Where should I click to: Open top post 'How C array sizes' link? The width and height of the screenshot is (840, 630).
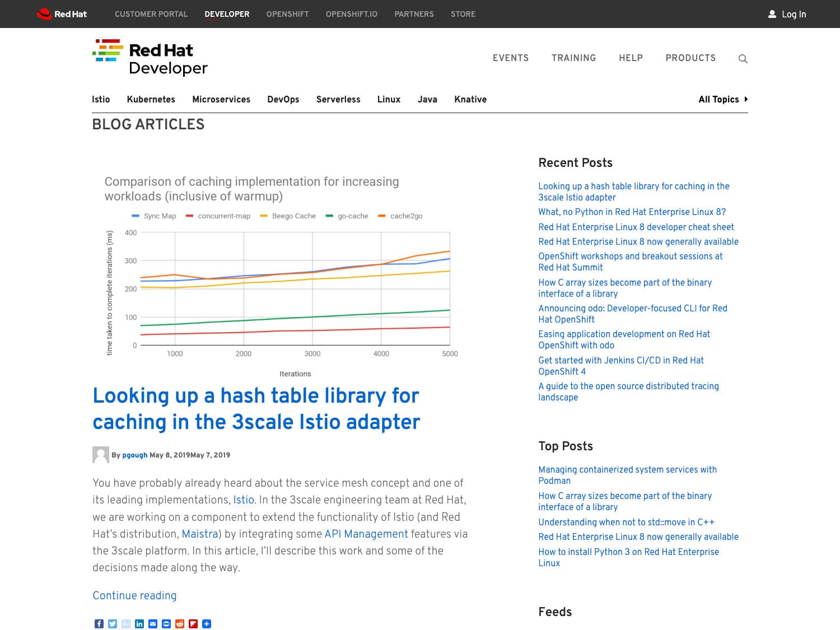point(625,501)
